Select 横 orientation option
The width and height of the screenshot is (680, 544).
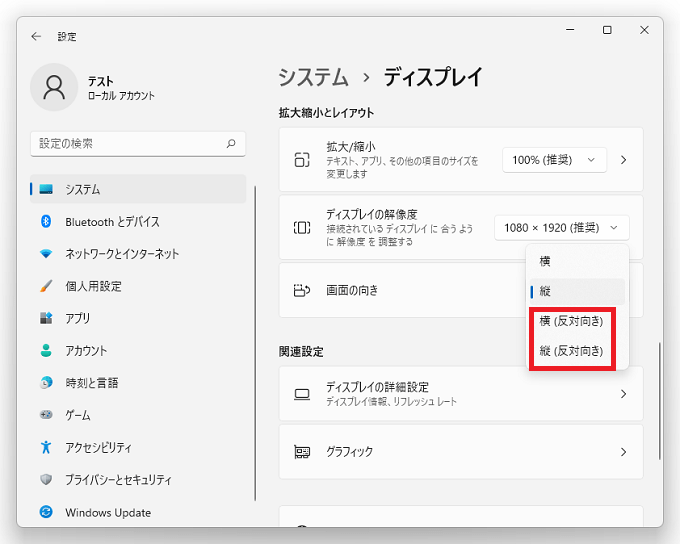pos(577,261)
